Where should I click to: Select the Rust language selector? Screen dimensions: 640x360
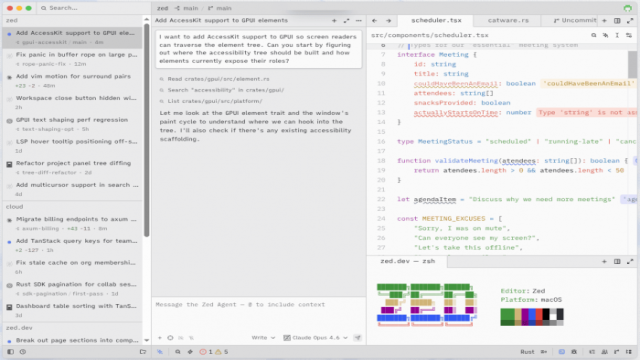coord(527,351)
